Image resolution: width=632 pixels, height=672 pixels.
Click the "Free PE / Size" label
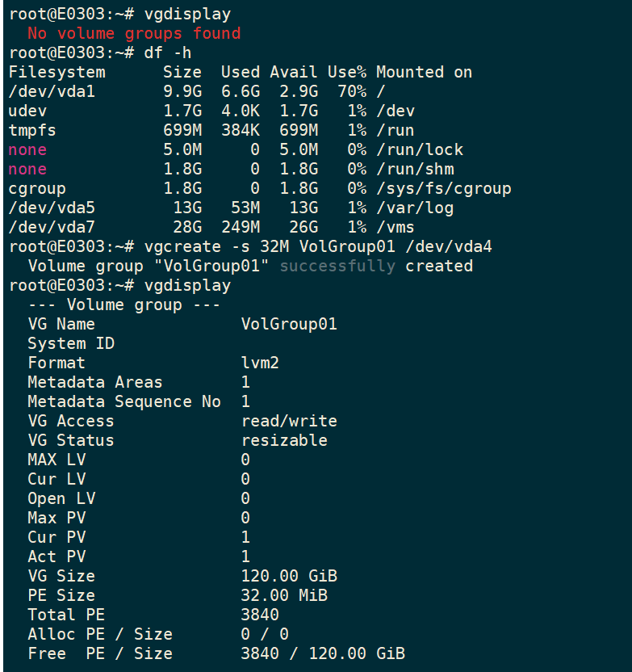click(x=100, y=653)
